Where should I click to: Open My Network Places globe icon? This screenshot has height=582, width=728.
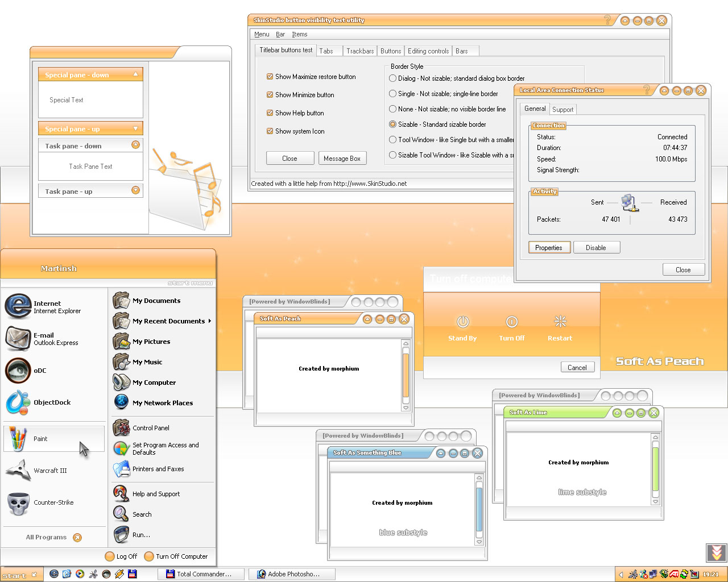[x=121, y=402]
